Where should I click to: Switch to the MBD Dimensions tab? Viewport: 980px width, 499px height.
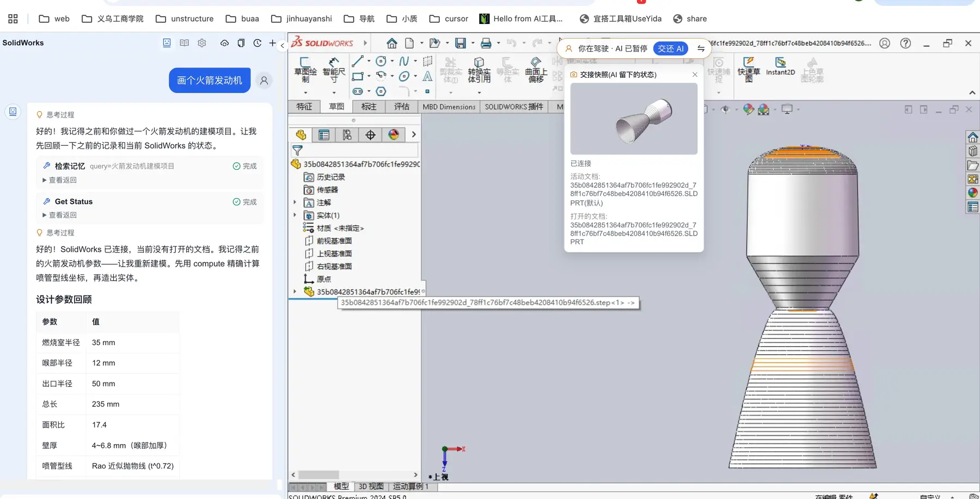449,107
